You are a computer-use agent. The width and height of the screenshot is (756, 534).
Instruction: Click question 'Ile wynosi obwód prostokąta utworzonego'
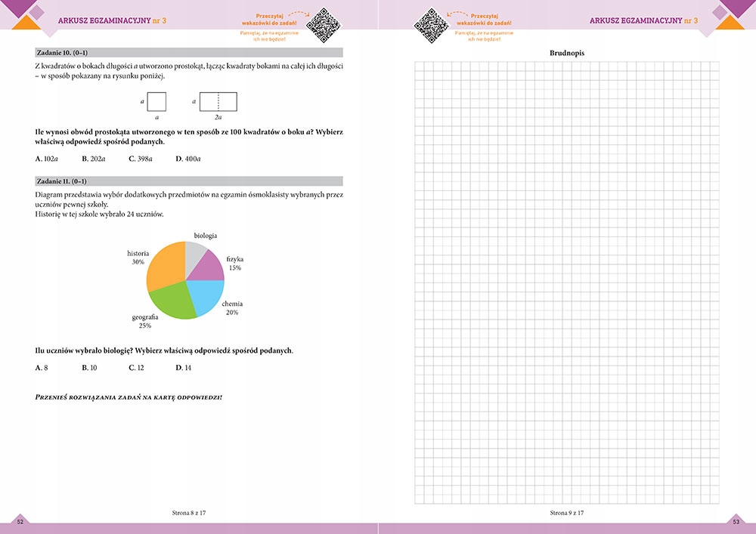click(104, 132)
